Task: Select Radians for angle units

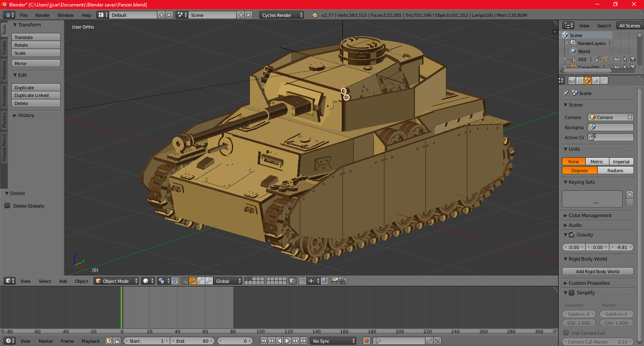Action: point(615,170)
